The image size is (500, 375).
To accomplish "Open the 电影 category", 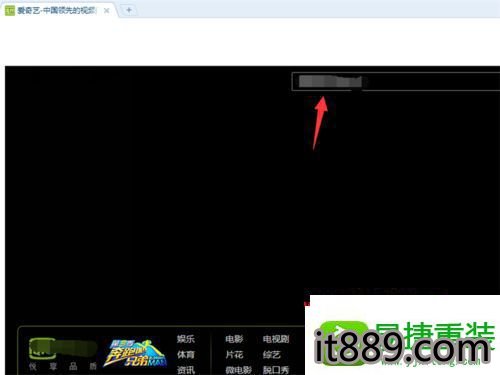I will 234,339.
